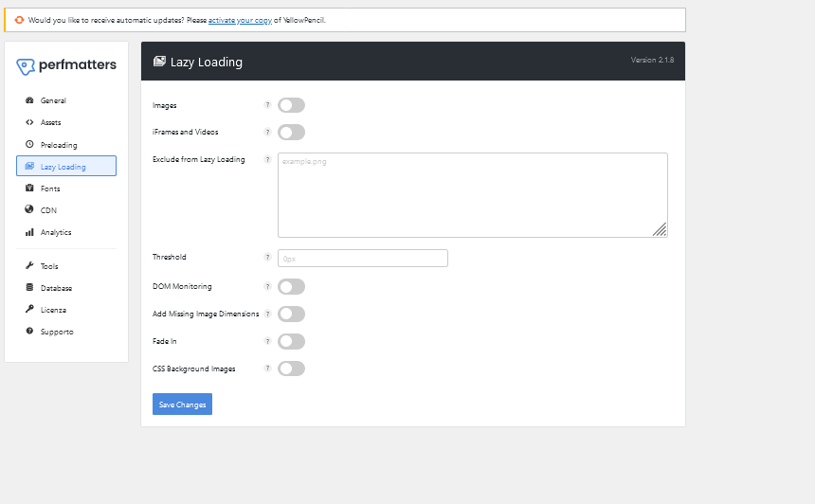Turn on DOM Monitoring toggle
815x504 pixels.
(291, 287)
